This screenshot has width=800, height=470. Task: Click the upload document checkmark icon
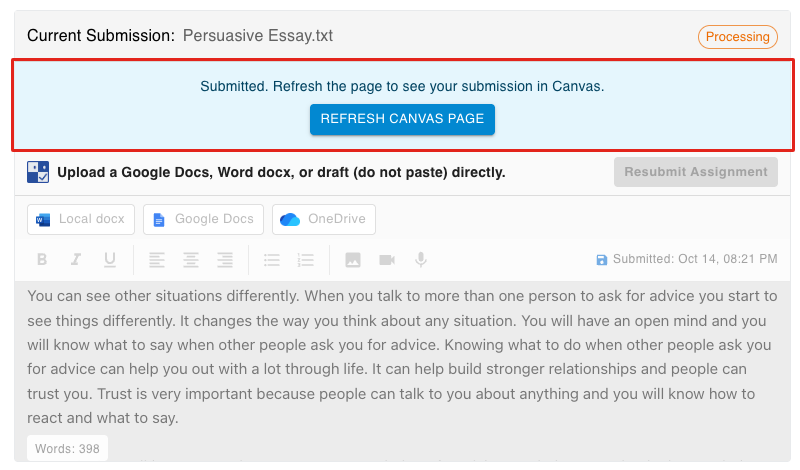(x=38, y=172)
